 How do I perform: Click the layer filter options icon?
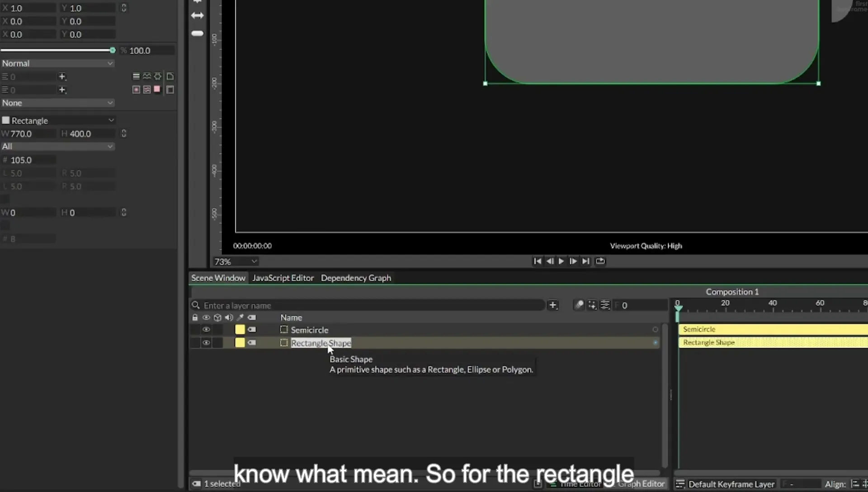click(x=605, y=305)
